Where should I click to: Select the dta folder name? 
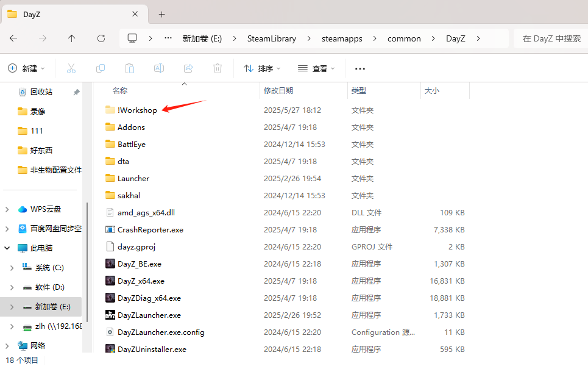[x=123, y=162]
